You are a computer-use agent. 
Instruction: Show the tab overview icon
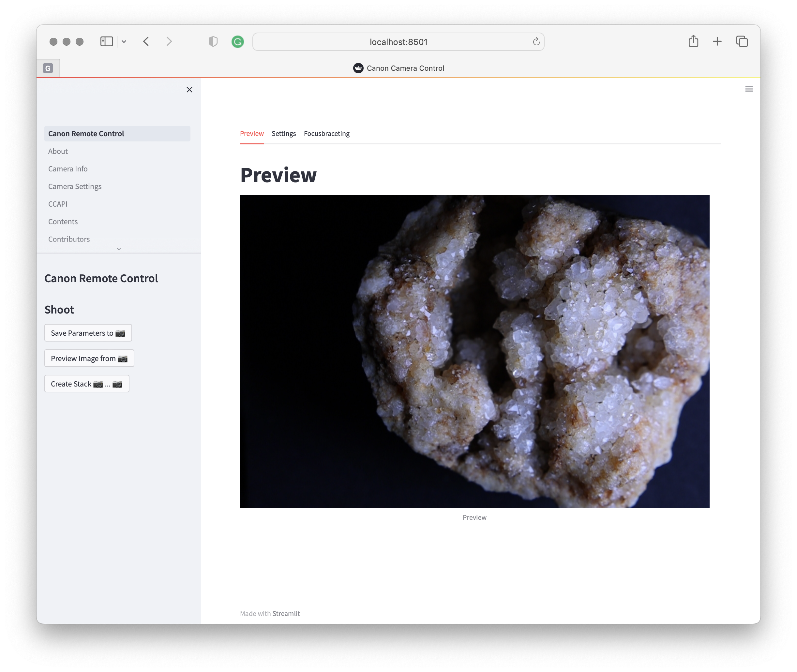742,41
